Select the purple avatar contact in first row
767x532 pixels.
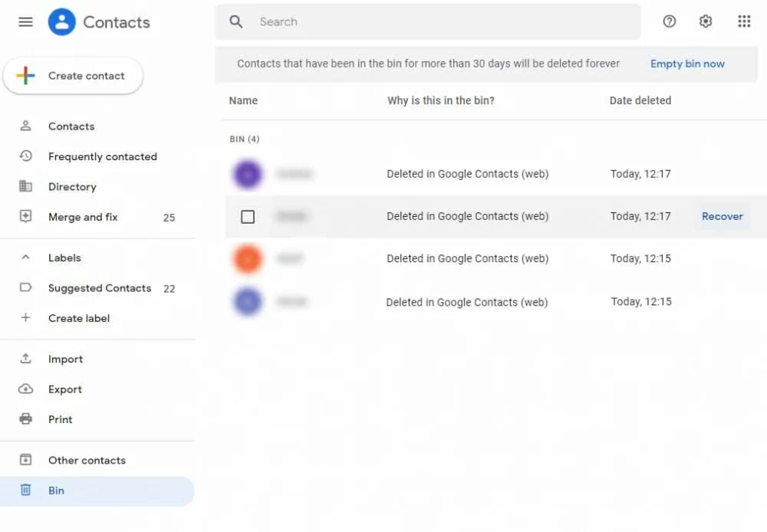pos(247,175)
